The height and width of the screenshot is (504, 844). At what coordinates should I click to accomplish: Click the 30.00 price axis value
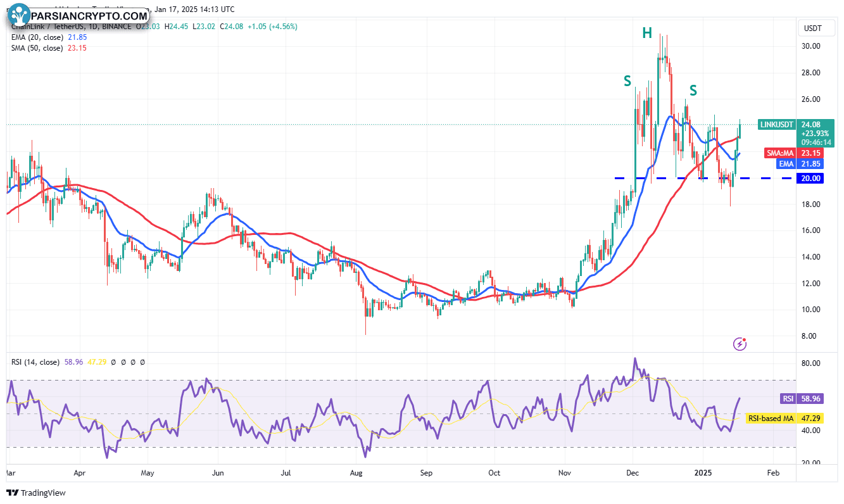point(811,46)
